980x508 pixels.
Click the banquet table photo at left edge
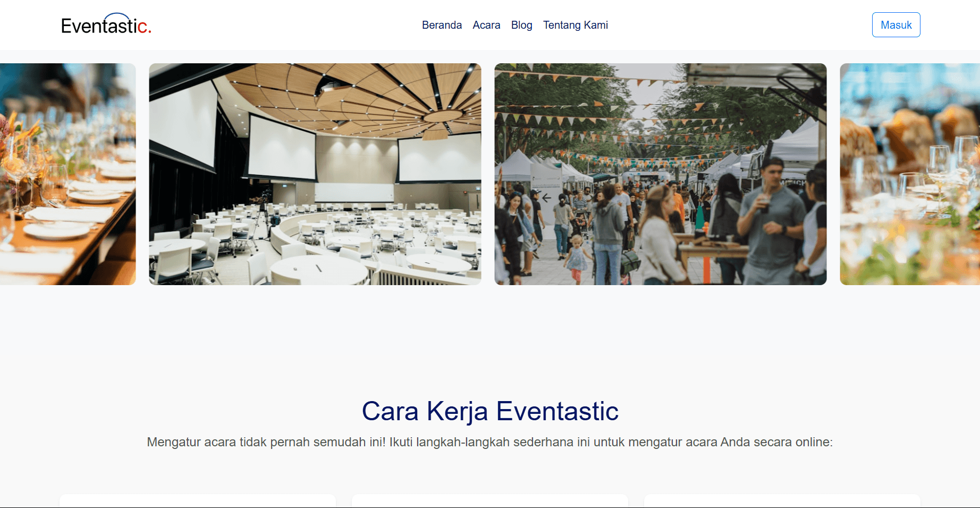(x=68, y=174)
